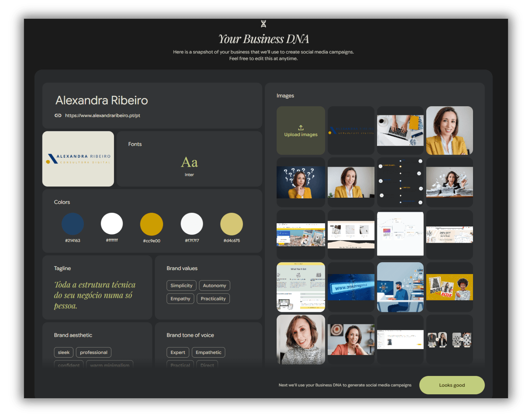532x417 pixels.
Task: Click the Fonts section heading
Action: pos(135,144)
